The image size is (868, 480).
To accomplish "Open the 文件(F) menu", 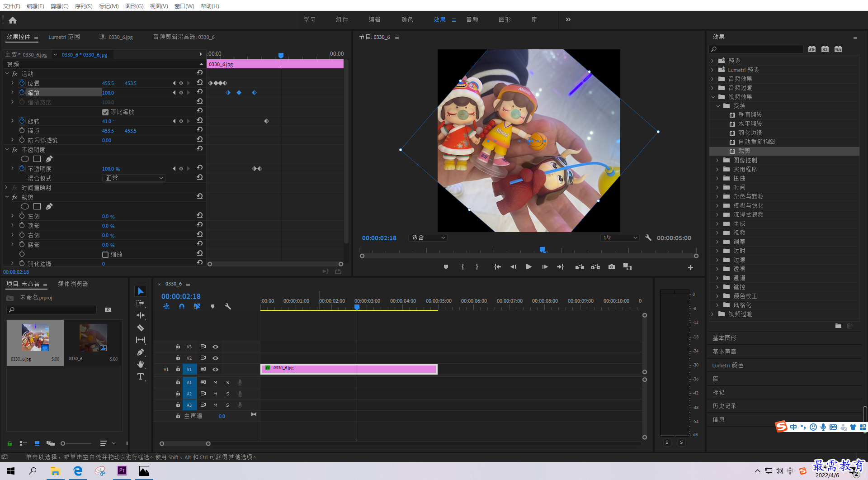I will click(12, 6).
